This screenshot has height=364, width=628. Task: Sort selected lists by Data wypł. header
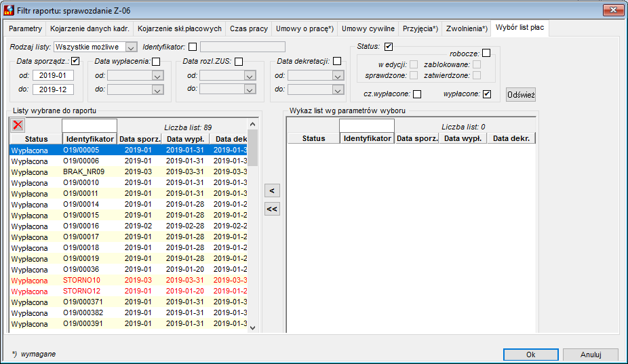pos(185,139)
